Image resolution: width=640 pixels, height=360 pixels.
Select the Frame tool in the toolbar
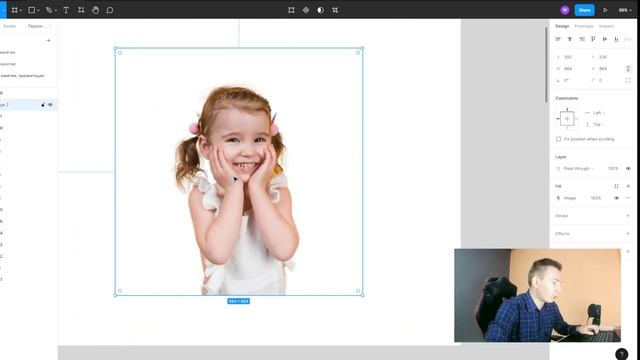(x=14, y=10)
